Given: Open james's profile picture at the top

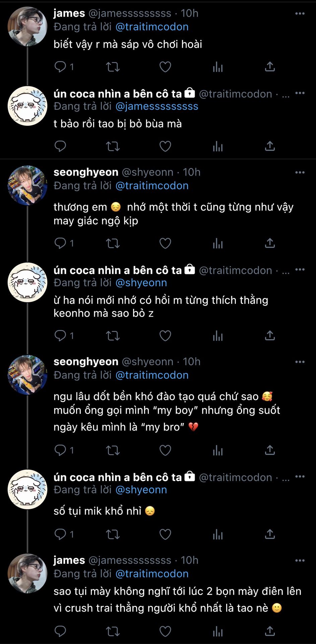Looking at the screenshot, I should point(27,27).
